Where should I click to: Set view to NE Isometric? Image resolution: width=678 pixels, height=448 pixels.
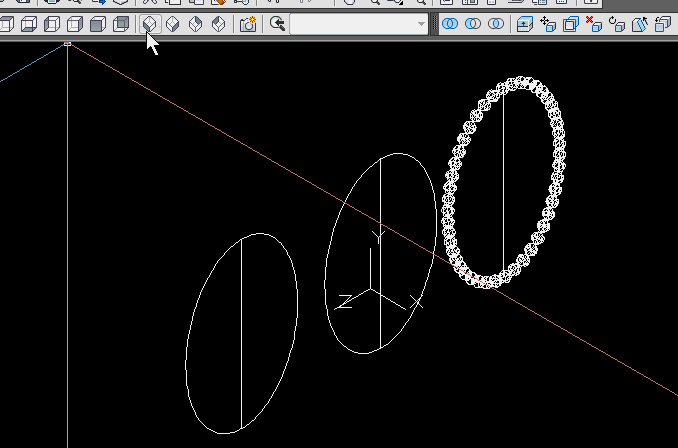[196, 23]
